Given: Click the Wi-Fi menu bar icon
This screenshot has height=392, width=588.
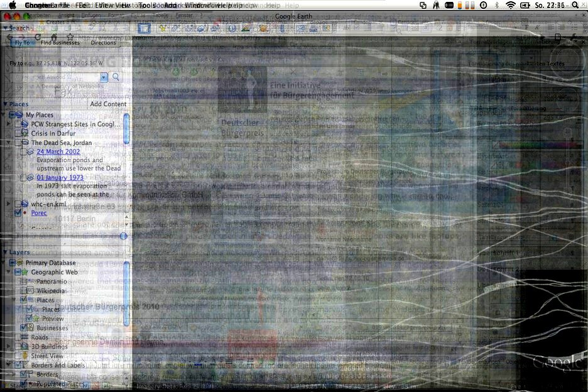Looking at the screenshot, I should [510, 5].
